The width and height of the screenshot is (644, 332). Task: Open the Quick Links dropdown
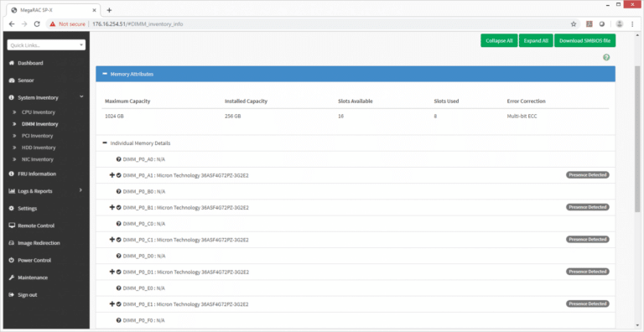click(x=46, y=45)
